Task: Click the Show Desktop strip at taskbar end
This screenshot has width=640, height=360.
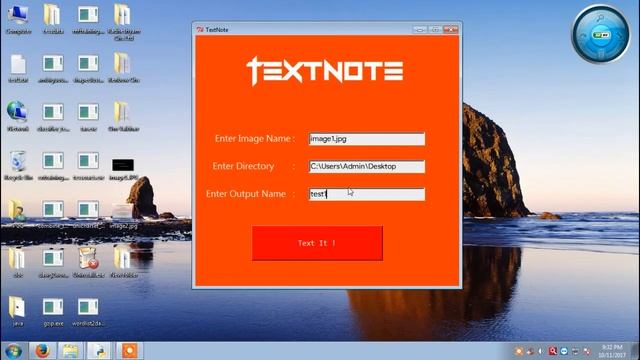Action: pos(635,351)
